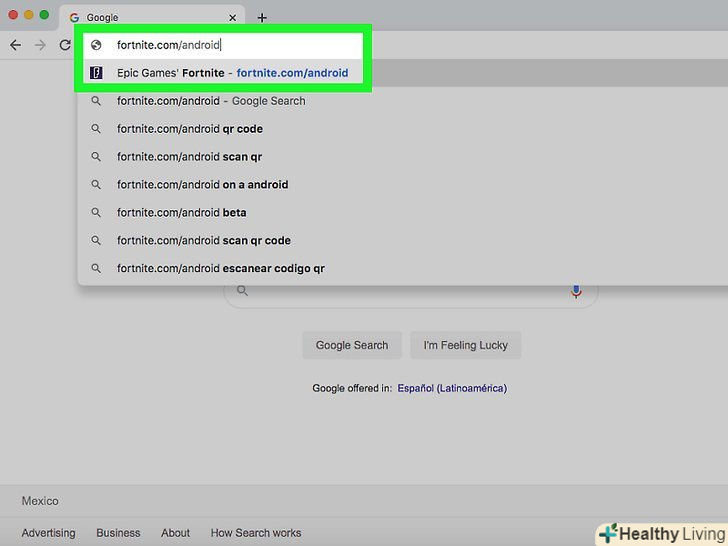Click the browser back arrow
This screenshot has width=728, height=546.
(x=15, y=45)
